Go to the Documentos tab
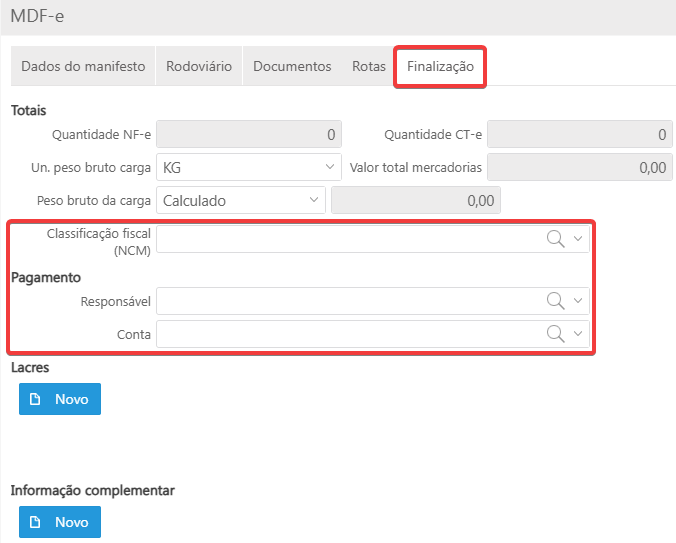Screen dimensions: 676x543 click(292, 66)
